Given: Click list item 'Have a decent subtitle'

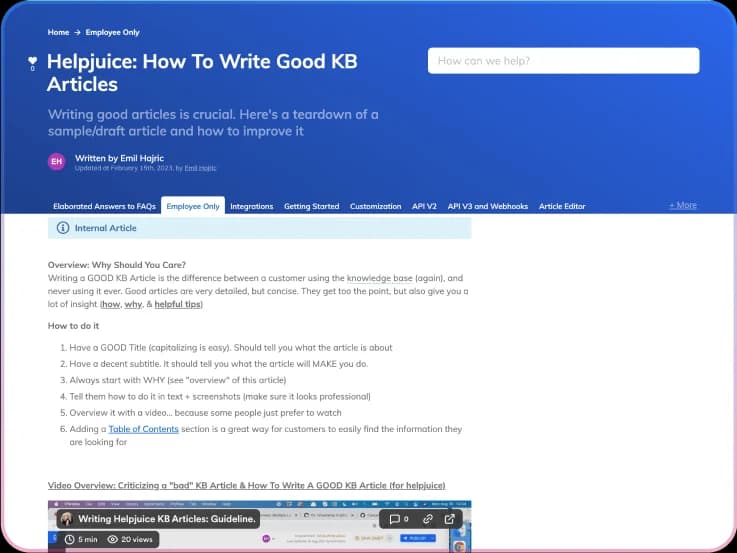Looking at the screenshot, I should (219, 364).
